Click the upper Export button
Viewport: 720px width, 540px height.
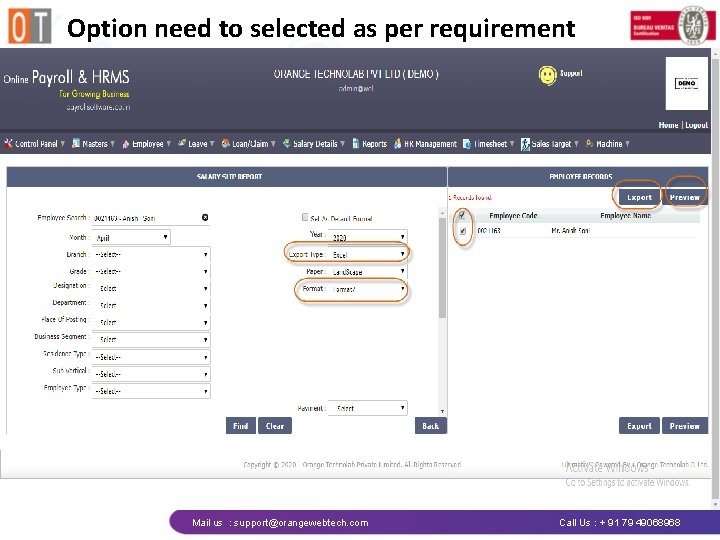(639, 197)
